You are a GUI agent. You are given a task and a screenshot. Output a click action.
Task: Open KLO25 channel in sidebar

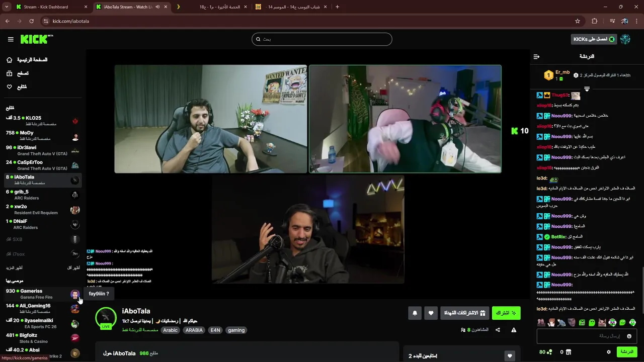click(x=42, y=121)
